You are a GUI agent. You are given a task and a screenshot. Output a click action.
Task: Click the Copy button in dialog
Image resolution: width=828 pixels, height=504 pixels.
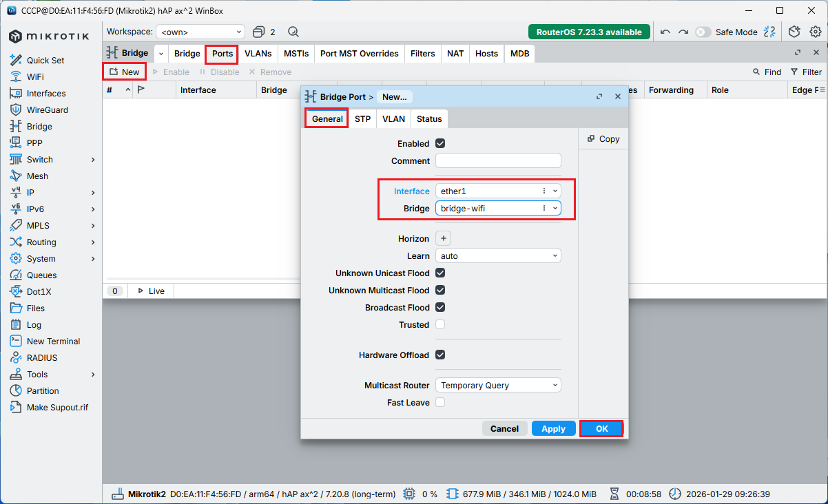tap(603, 138)
